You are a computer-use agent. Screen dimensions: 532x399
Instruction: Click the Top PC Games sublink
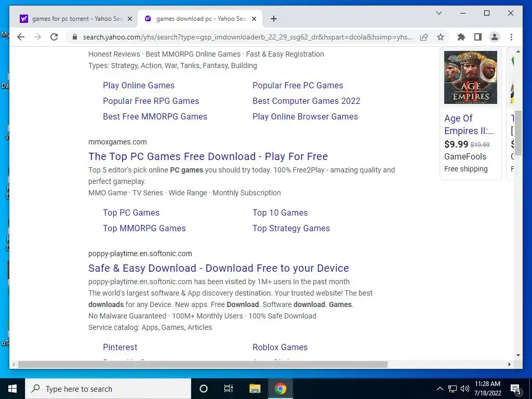131,212
